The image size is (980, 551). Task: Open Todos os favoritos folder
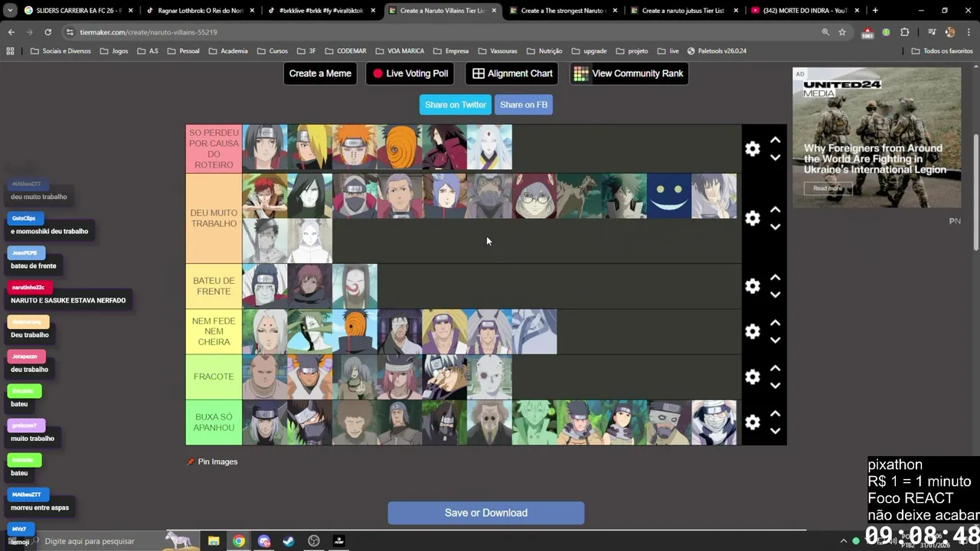pyautogui.click(x=942, y=51)
